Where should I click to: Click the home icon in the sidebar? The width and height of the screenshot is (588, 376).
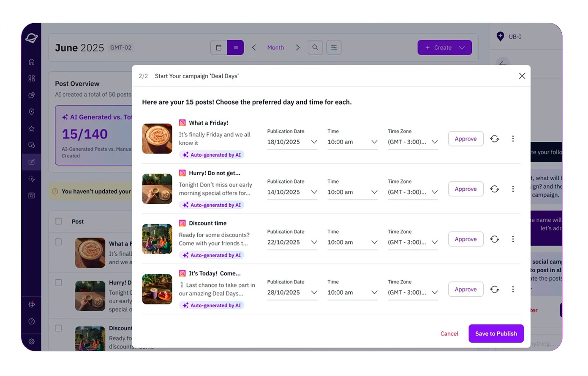[31, 62]
